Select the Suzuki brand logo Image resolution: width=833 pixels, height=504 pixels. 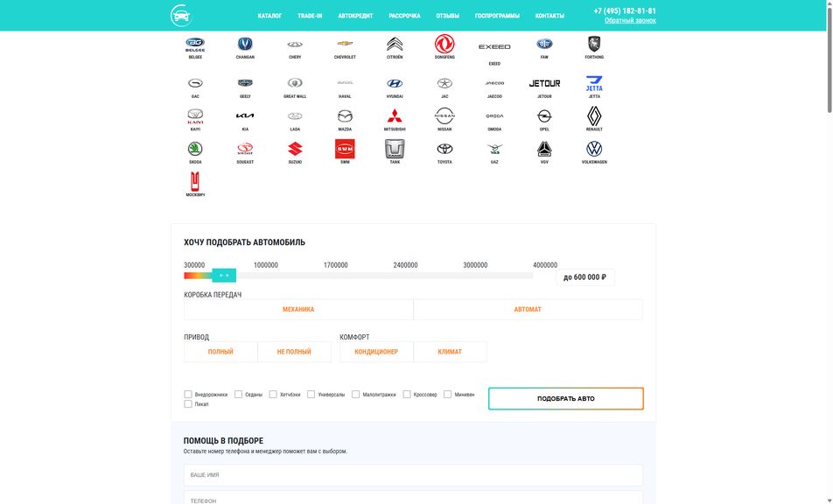coord(295,149)
